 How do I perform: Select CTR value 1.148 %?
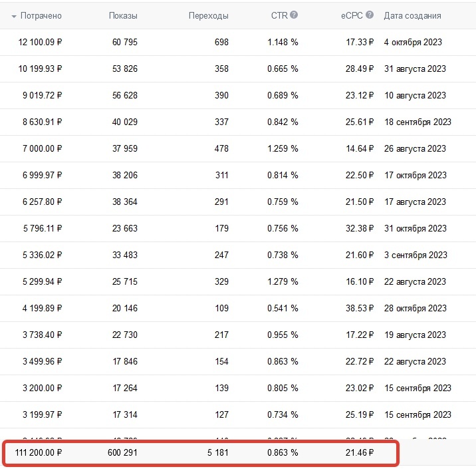[x=283, y=42]
